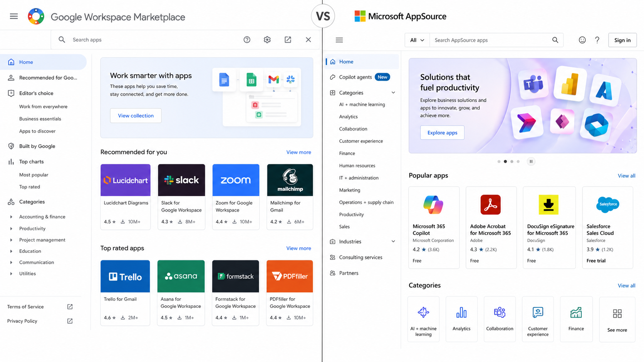This screenshot has width=644, height=362.
Task: Open the All filter dropdown in AppSource
Action: click(x=417, y=40)
